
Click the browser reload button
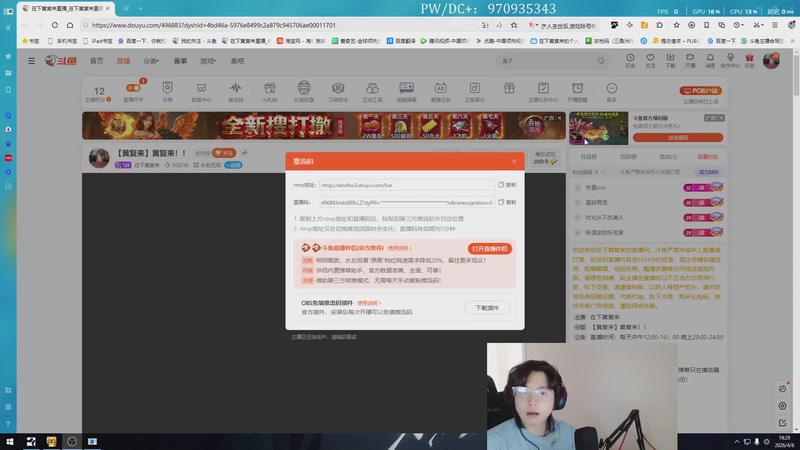(x=55, y=25)
